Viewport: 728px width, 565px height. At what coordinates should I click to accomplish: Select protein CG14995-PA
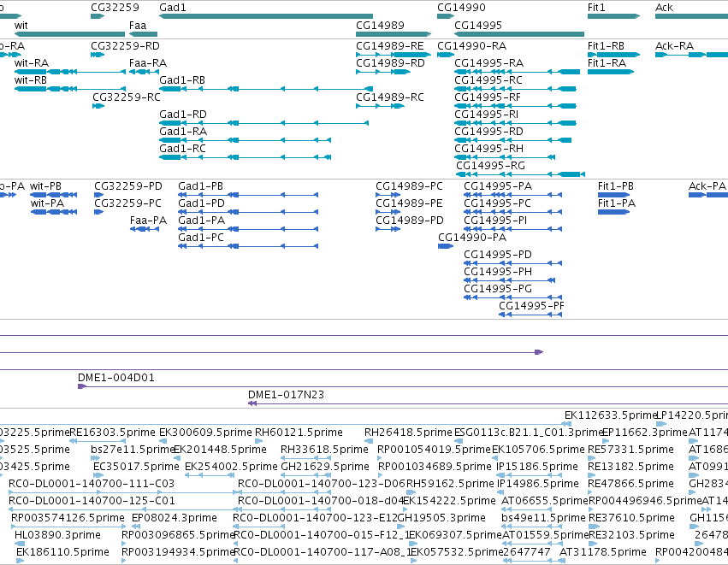(513, 195)
